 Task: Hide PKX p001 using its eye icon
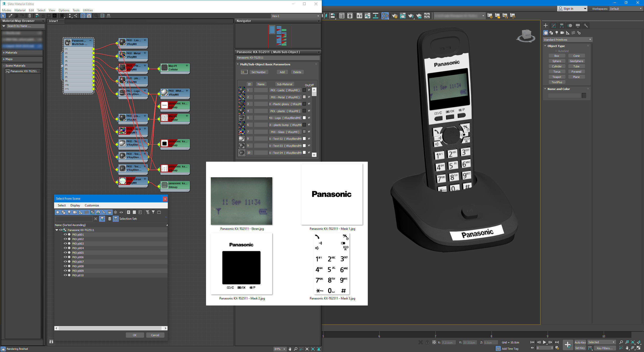click(x=65, y=234)
